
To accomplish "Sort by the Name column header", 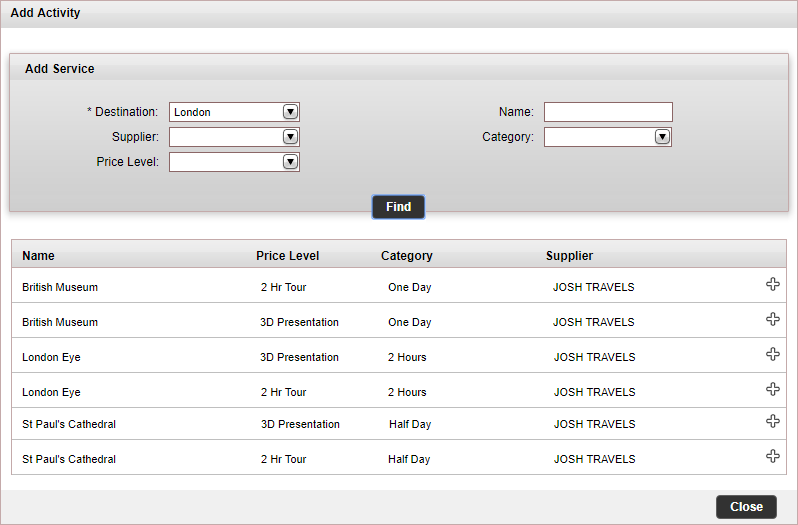I will (38, 256).
